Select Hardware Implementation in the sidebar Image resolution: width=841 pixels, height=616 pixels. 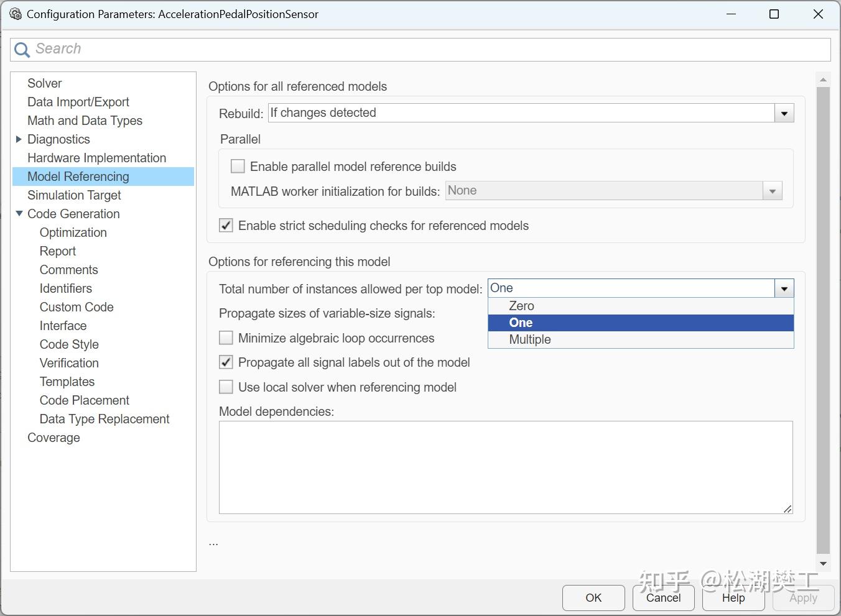tap(96, 158)
